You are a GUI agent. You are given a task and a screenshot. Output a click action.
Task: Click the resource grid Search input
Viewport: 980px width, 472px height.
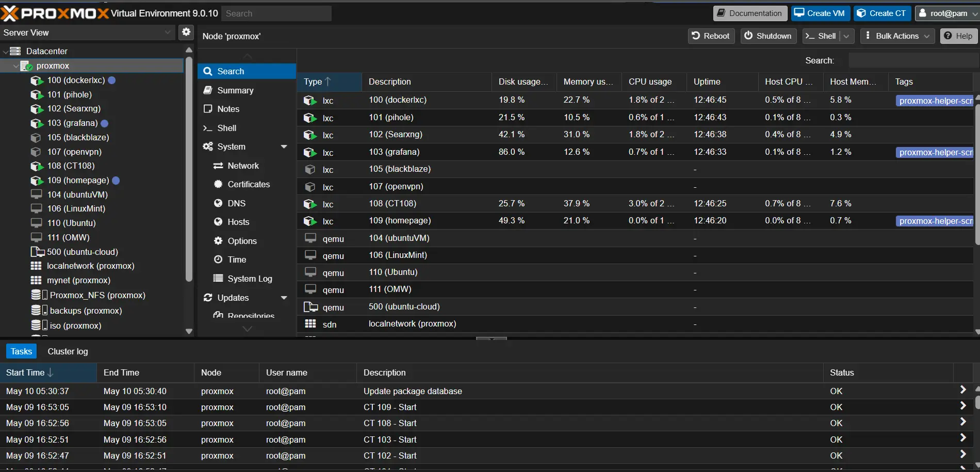pyautogui.click(x=913, y=60)
